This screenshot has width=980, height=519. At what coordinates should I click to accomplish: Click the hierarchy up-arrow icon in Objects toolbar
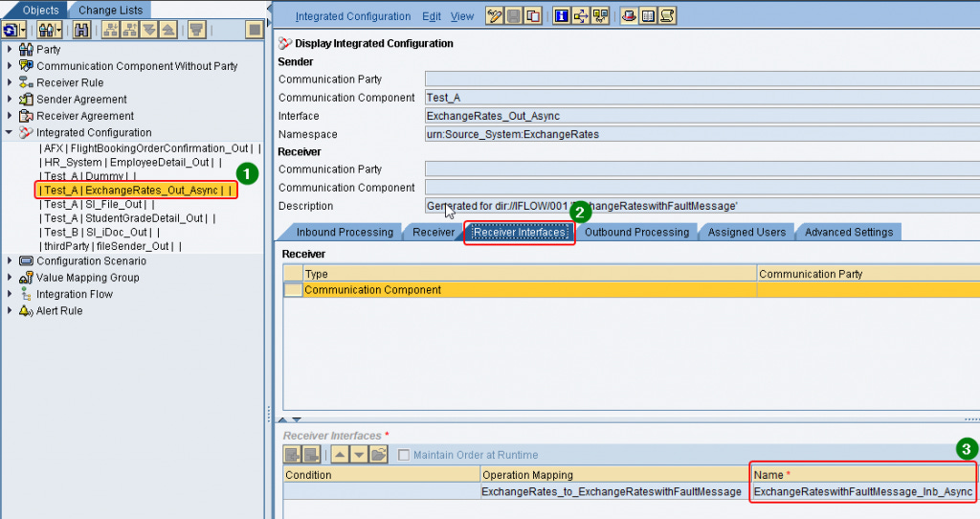click(x=130, y=30)
